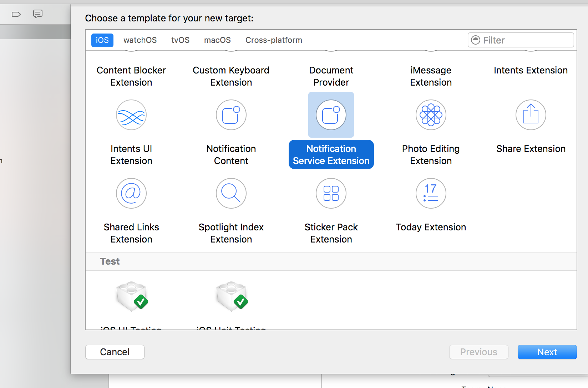
Task: Choose the Shared Links Extension icon
Action: [131, 194]
